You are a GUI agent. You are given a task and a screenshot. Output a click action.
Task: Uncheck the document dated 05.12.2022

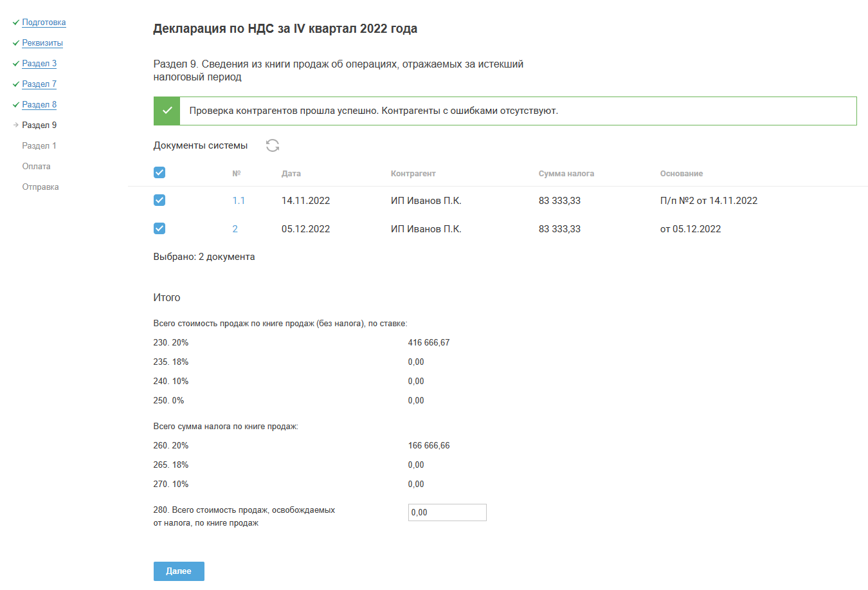(159, 228)
